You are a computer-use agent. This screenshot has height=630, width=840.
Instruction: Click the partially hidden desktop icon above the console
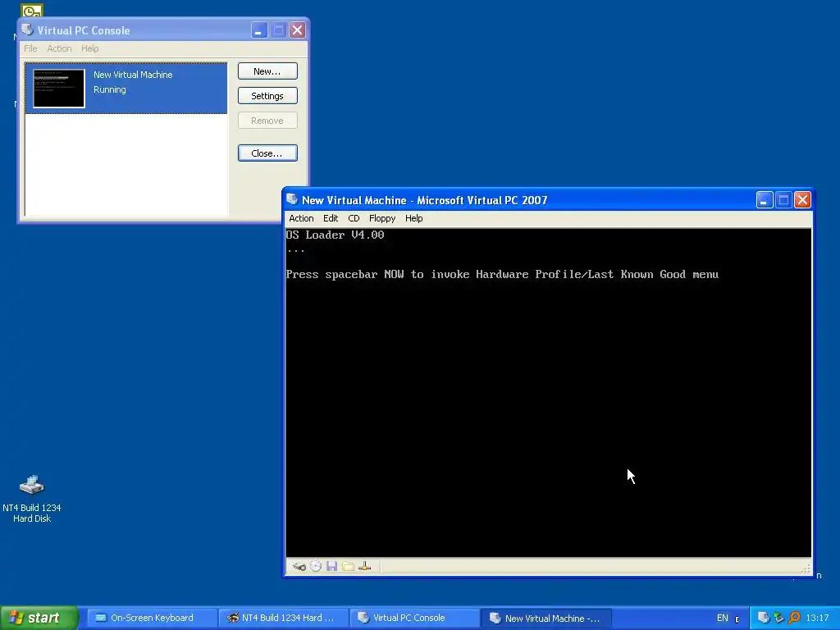click(32, 10)
